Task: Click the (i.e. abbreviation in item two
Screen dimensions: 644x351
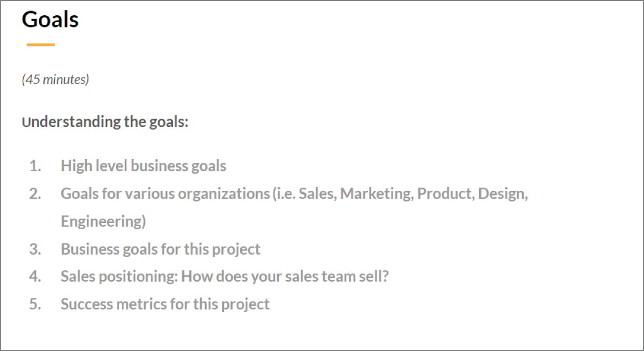Action: point(285,194)
